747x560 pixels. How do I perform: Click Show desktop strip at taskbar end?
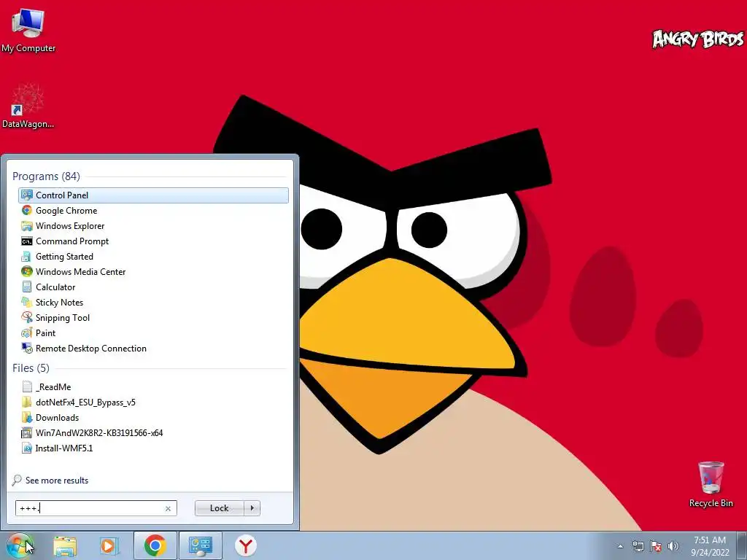click(x=742, y=545)
